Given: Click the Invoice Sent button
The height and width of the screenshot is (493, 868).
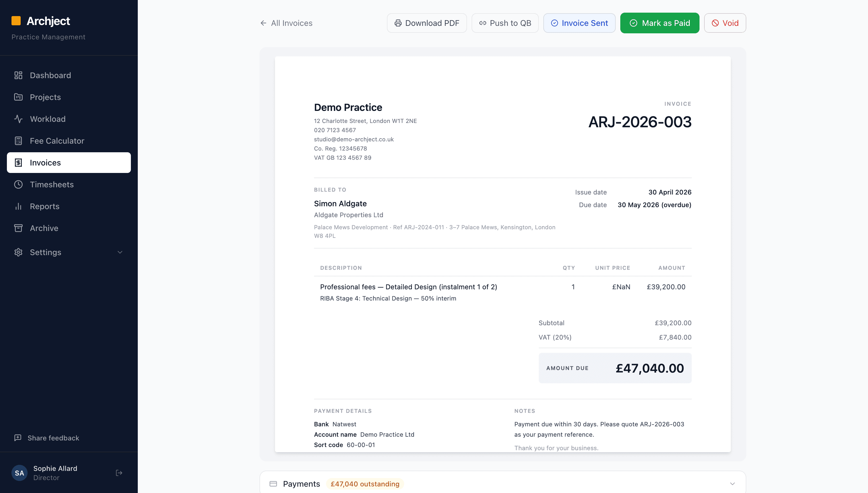Looking at the screenshot, I should tap(579, 23).
